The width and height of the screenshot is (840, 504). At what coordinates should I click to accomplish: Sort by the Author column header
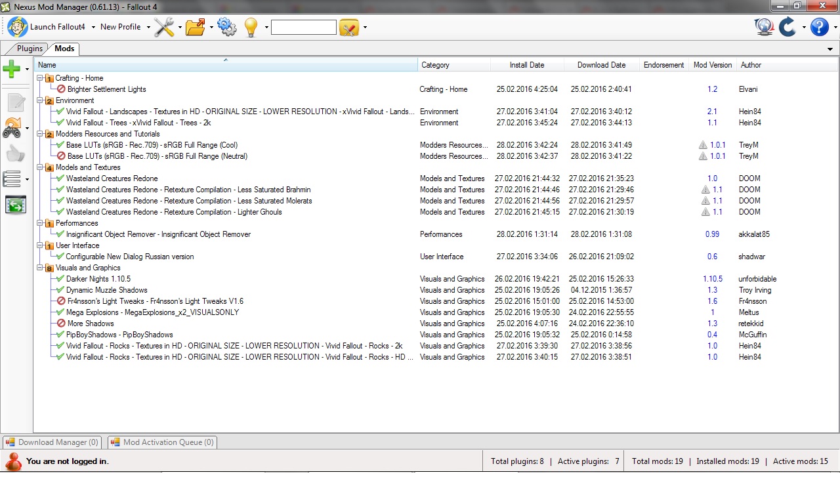pos(787,65)
